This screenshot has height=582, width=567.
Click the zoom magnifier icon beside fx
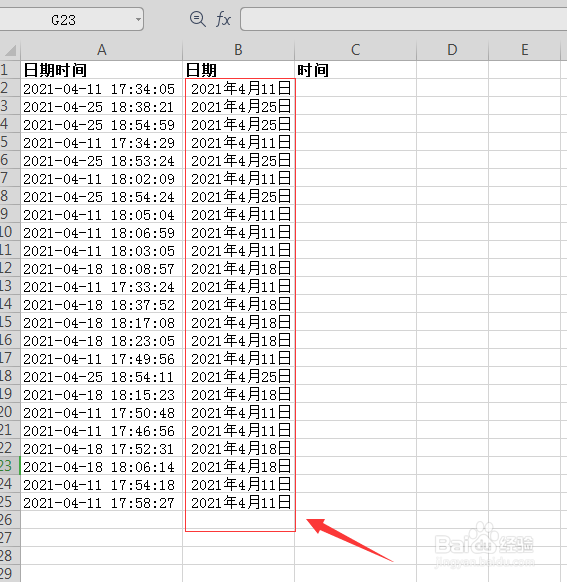(x=197, y=19)
